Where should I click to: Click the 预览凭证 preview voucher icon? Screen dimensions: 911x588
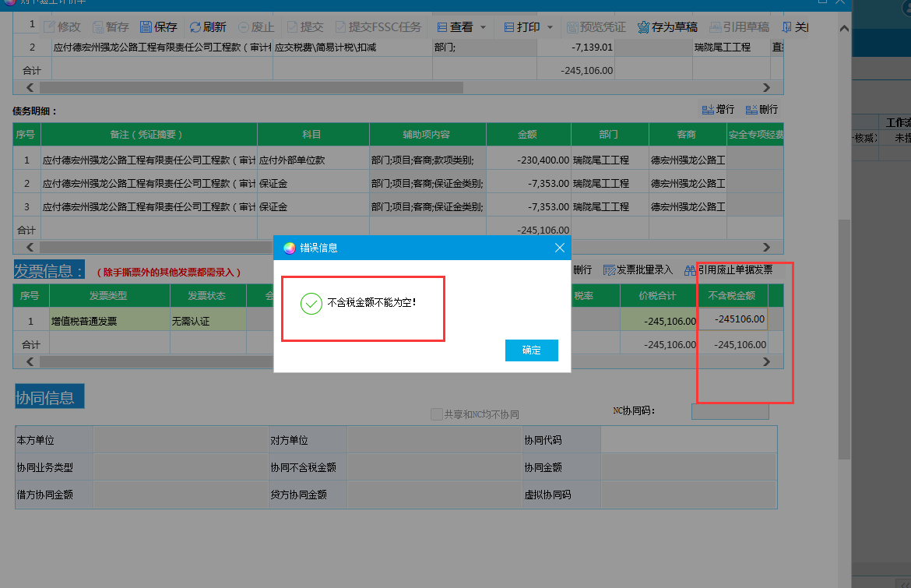(x=573, y=27)
